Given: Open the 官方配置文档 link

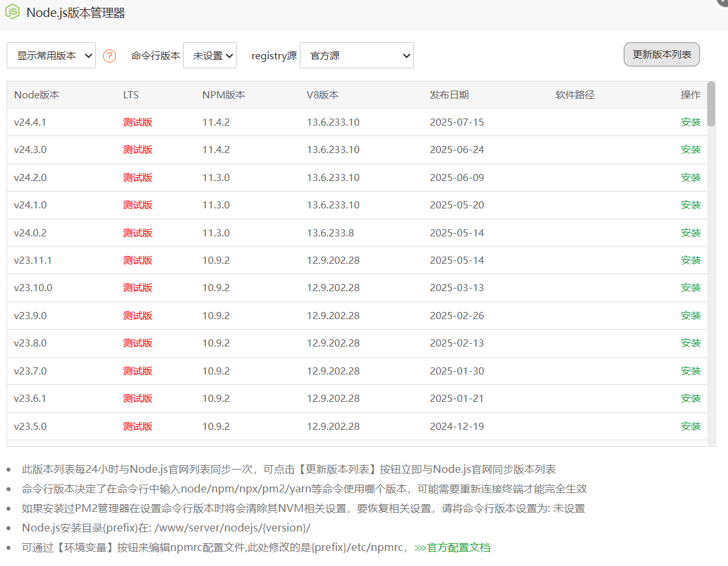Looking at the screenshot, I should [452, 548].
